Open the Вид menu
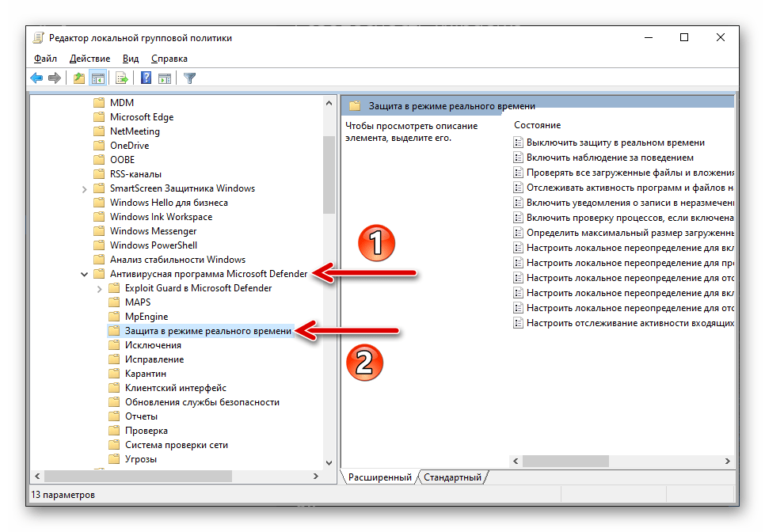 coord(130,59)
